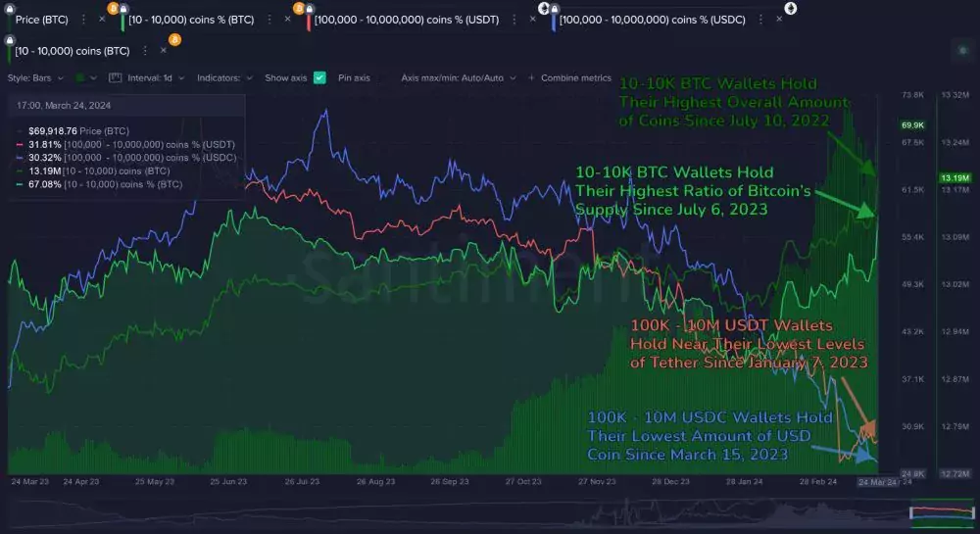Click the Bitcoin icon left of the USDT chip
Viewport: 980px width, 534px height.
(x=299, y=8)
